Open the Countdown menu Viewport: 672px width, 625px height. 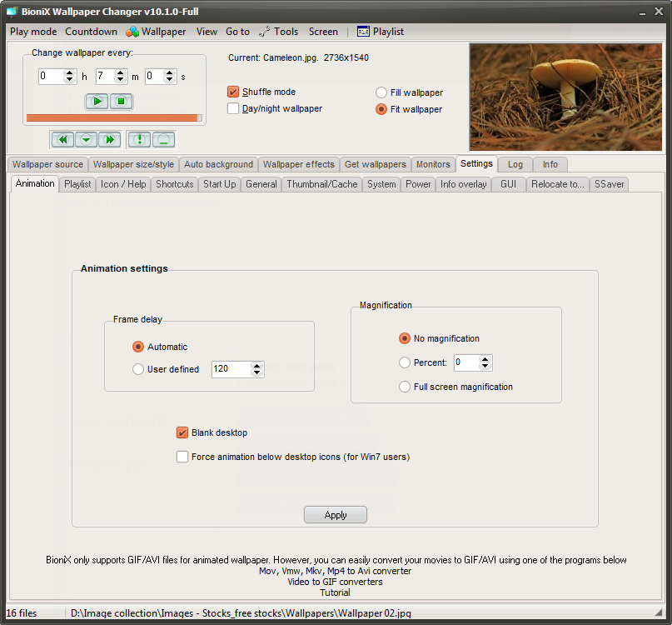pos(91,32)
